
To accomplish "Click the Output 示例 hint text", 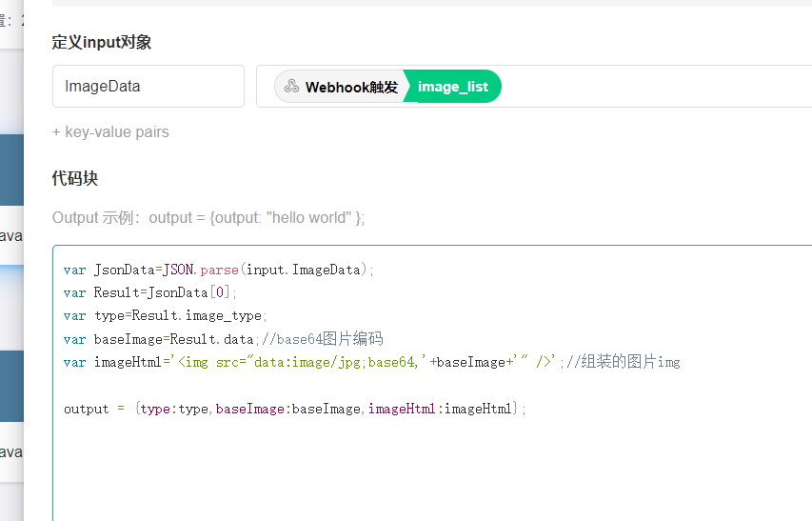I will coord(208,218).
